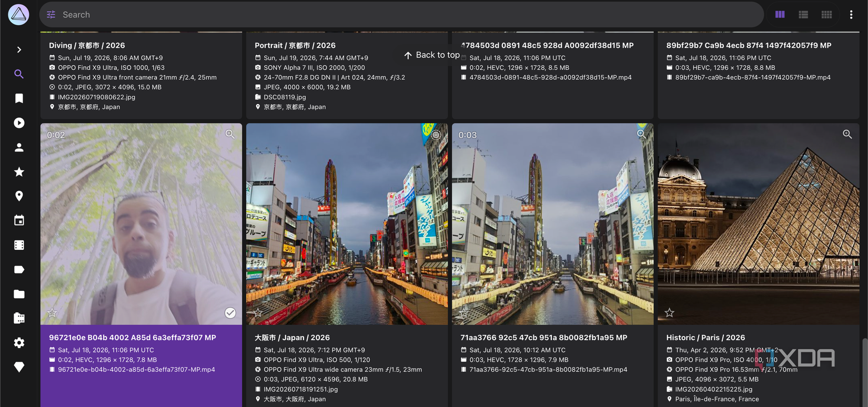
Task: Open the 96721e0e B04b 4002 title
Action: point(133,338)
